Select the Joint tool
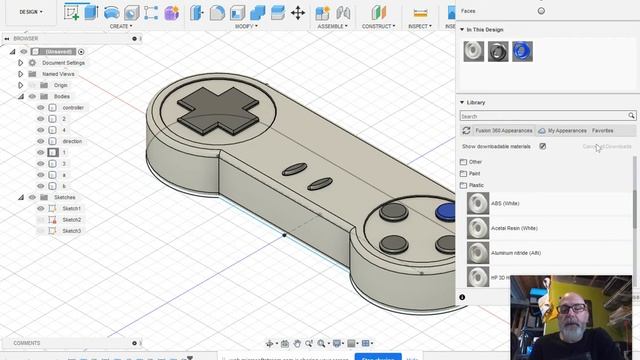Screen dimensions: 640x360 pyautogui.click(x=343, y=13)
